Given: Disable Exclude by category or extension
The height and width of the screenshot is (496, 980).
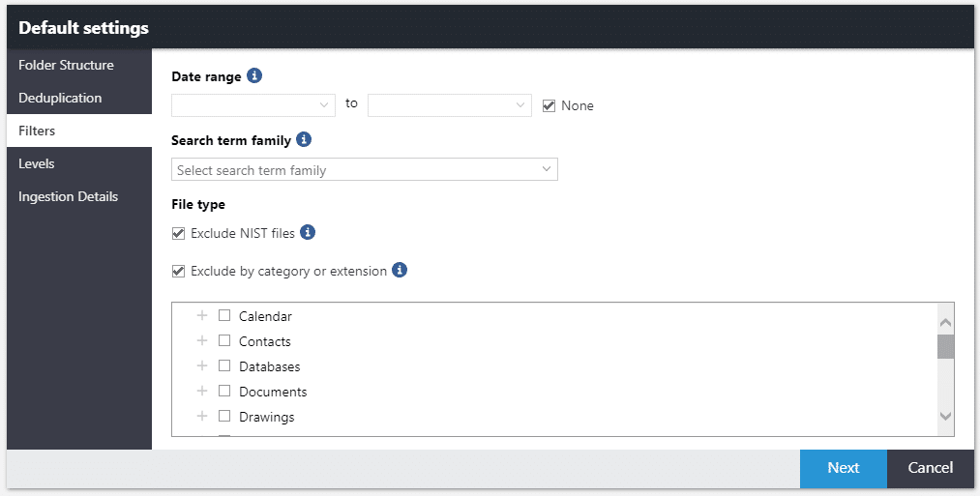Looking at the screenshot, I should click(x=178, y=272).
